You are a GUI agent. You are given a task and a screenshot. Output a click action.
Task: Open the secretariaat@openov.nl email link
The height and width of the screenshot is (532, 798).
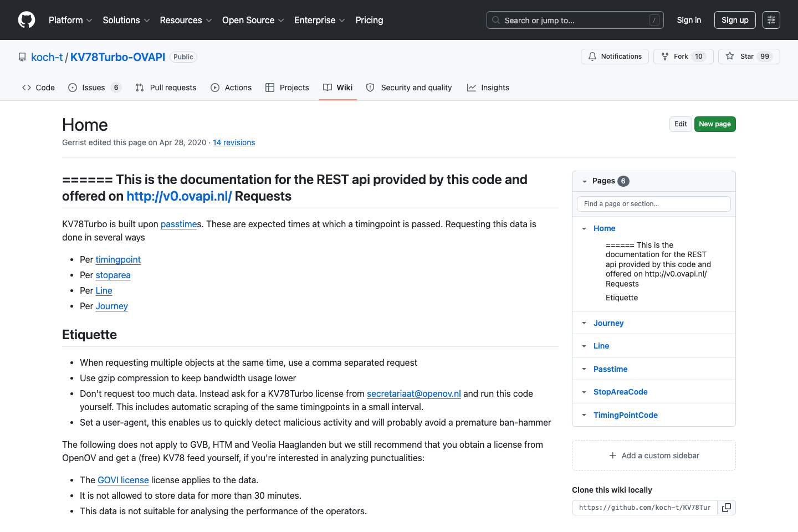click(x=413, y=393)
